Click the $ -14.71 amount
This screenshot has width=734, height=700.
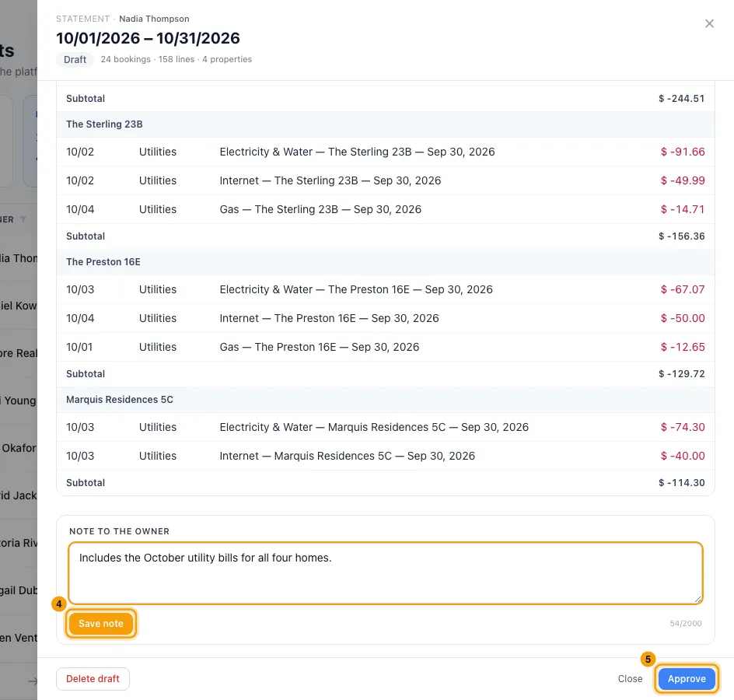click(x=683, y=209)
